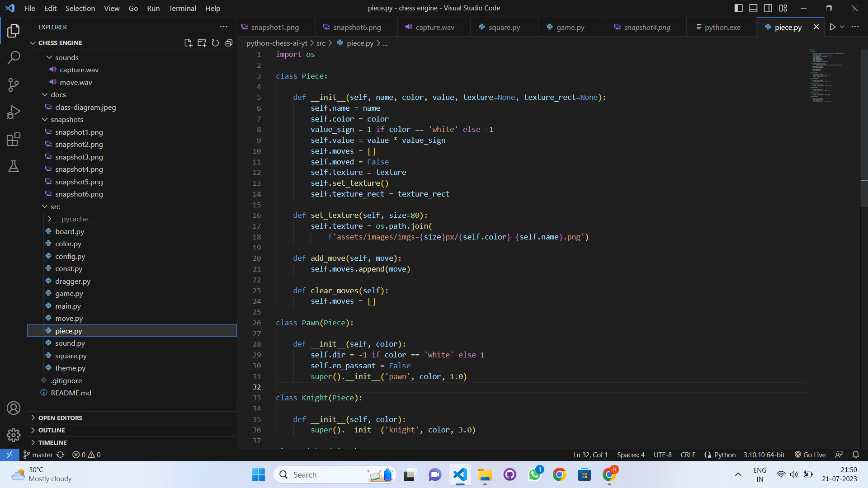Click New File icon in explorer
Viewport: 868px width, 488px height.
(x=188, y=43)
